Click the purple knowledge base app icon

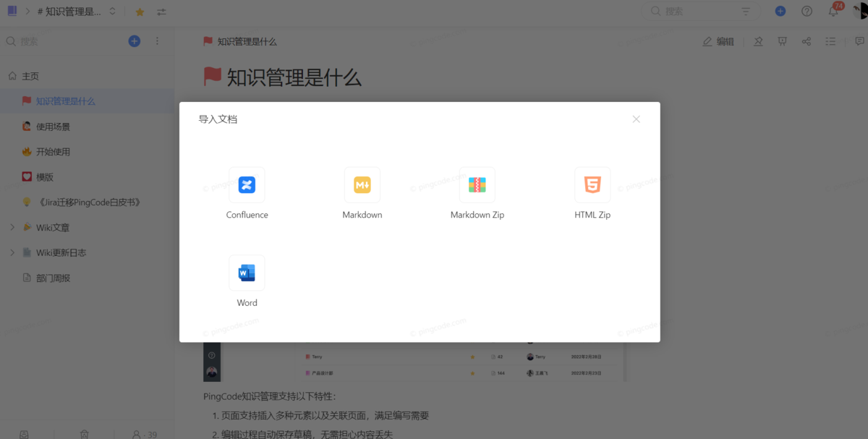pyautogui.click(x=12, y=11)
